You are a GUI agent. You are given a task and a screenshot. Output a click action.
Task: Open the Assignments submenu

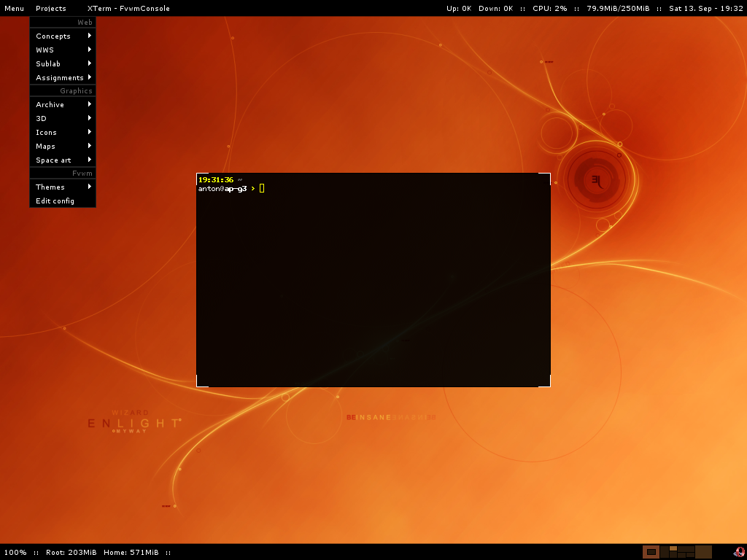63,77
